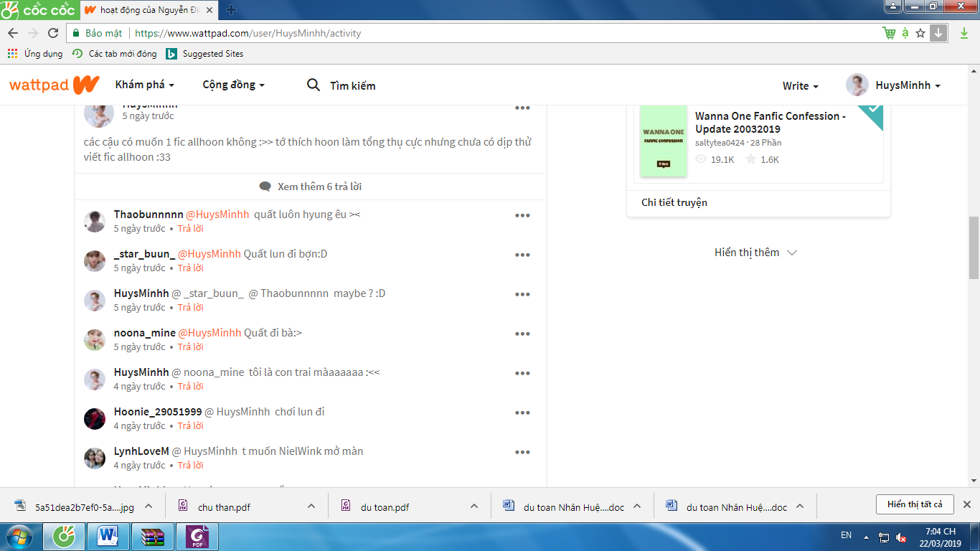Click the browser green download arrow icon
Screen dimensions: 980x551
(x=964, y=33)
